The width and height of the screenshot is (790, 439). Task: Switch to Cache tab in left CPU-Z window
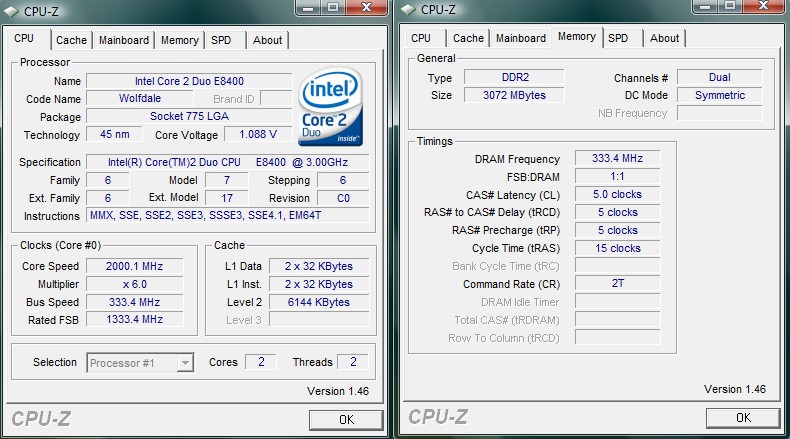point(71,40)
